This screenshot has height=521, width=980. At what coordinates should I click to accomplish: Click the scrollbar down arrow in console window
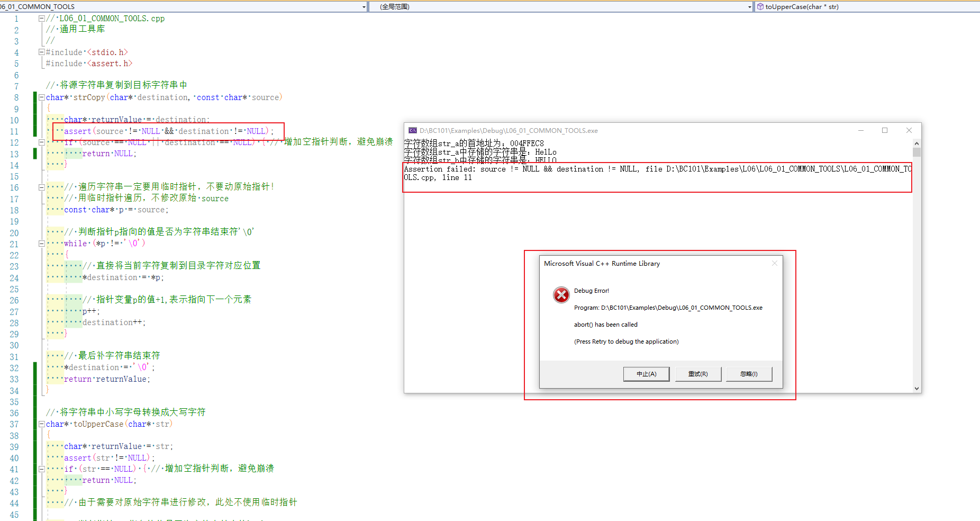tap(916, 388)
